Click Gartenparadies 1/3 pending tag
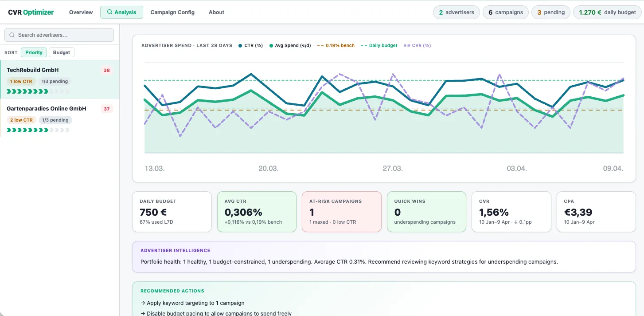644x316 pixels. click(55, 120)
